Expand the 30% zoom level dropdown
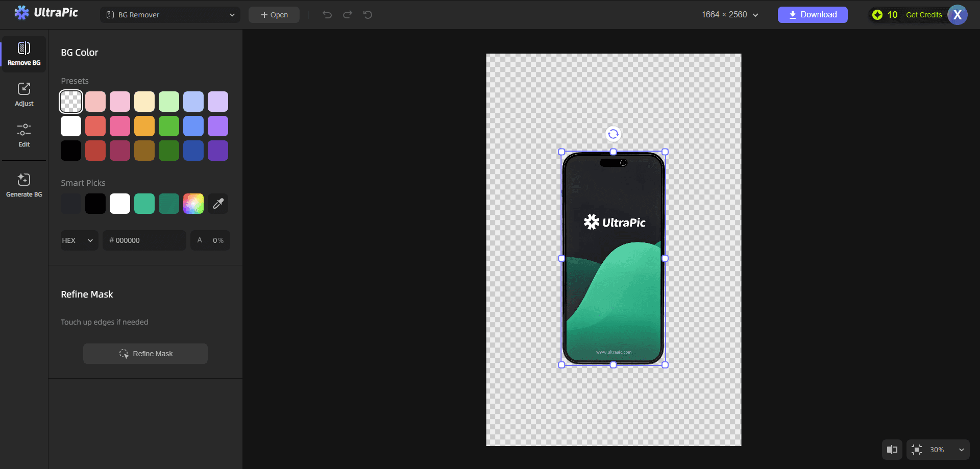The width and height of the screenshot is (980, 469). pyautogui.click(x=947, y=450)
